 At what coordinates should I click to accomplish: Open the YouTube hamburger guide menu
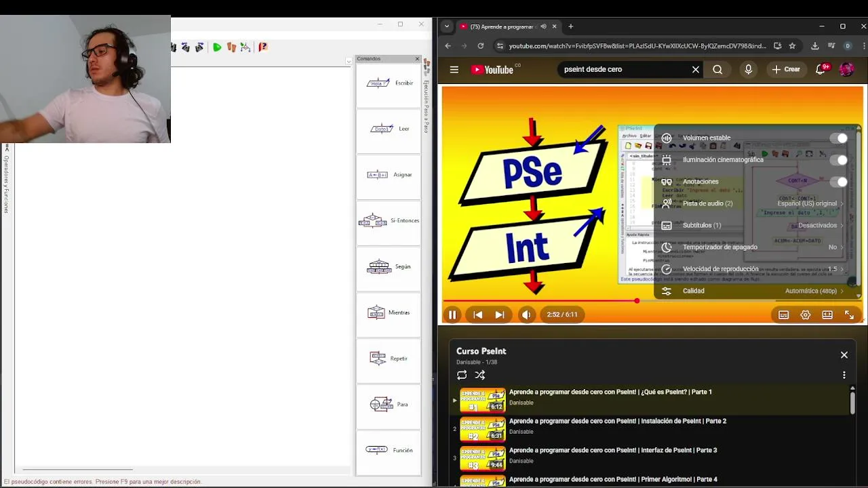[x=454, y=69]
